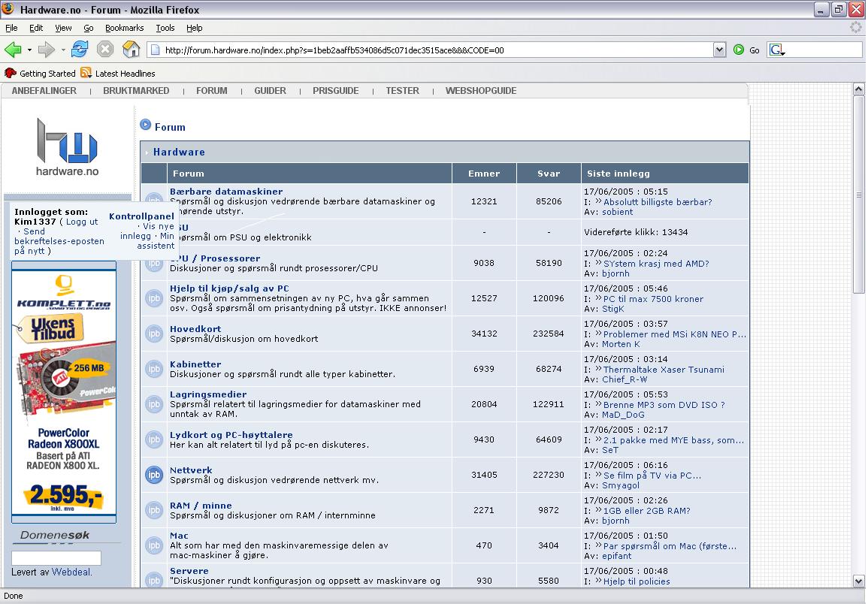Screen dimensions: 868x604
Task: Click the ipb icon beside Nettverk
Action: [154, 475]
